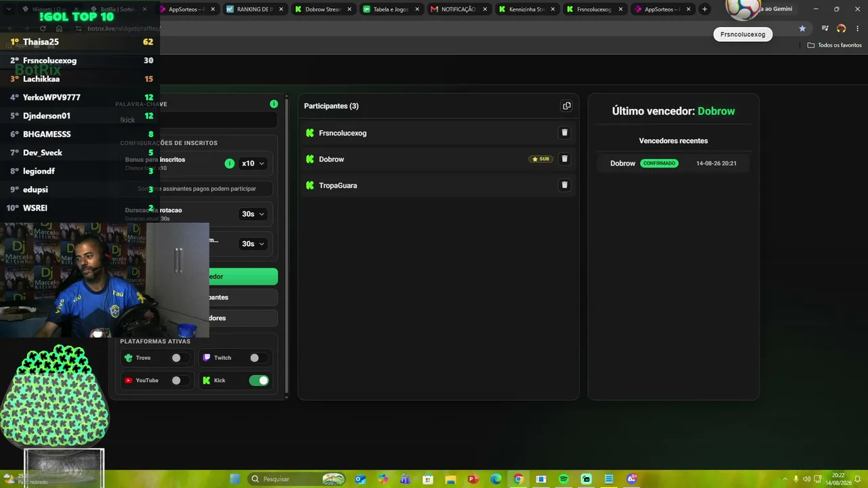Open Todos os favoritos bookmarks folder
This screenshot has width=868, height=488.
coord(834,45)
